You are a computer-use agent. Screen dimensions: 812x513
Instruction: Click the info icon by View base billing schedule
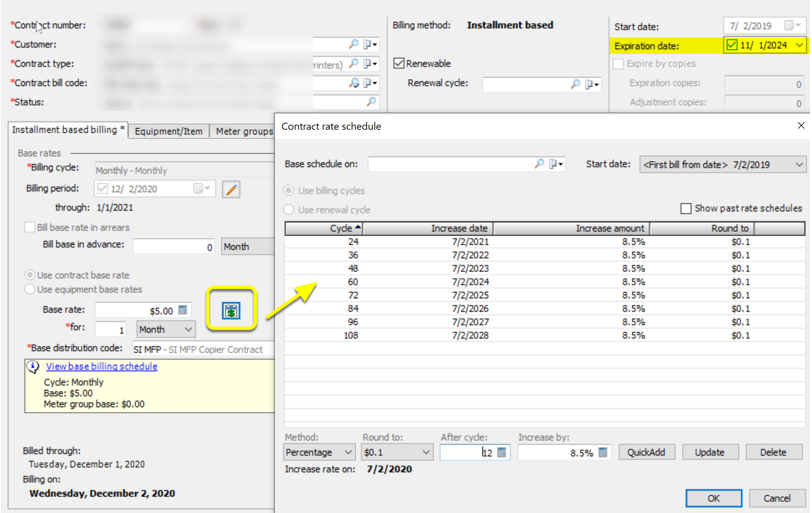pyautogui.click(x=33, y=367)
